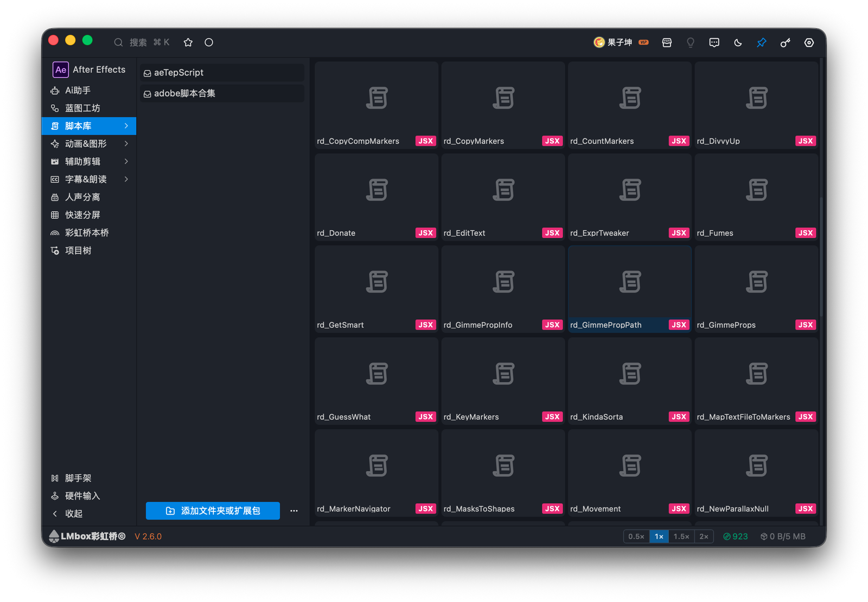The image size is (868, 602).
Task: Open the rd_CopyMarkers script
Action: (503, 105)
